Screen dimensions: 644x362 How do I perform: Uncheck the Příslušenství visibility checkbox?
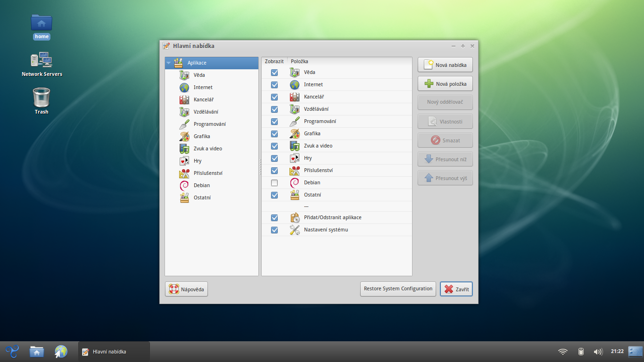coord(274,171)
